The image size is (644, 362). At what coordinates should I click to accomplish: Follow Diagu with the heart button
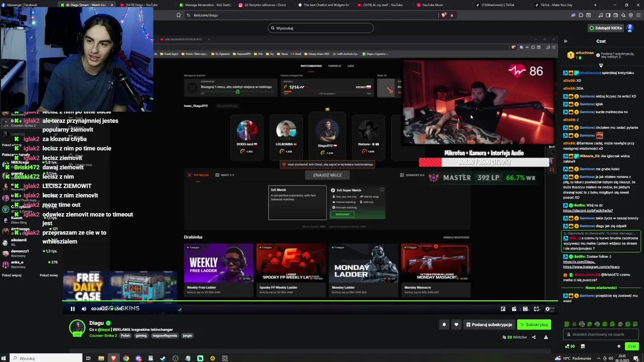(x=456, y=325)
